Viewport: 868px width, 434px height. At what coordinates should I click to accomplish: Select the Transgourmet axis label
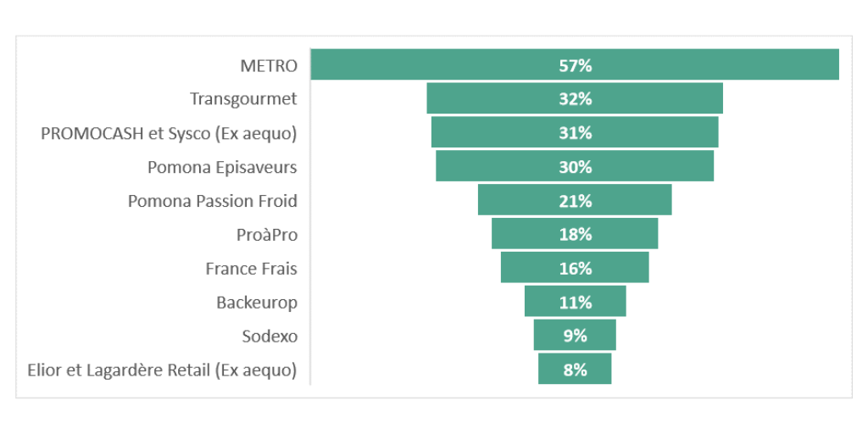(243, 99)
